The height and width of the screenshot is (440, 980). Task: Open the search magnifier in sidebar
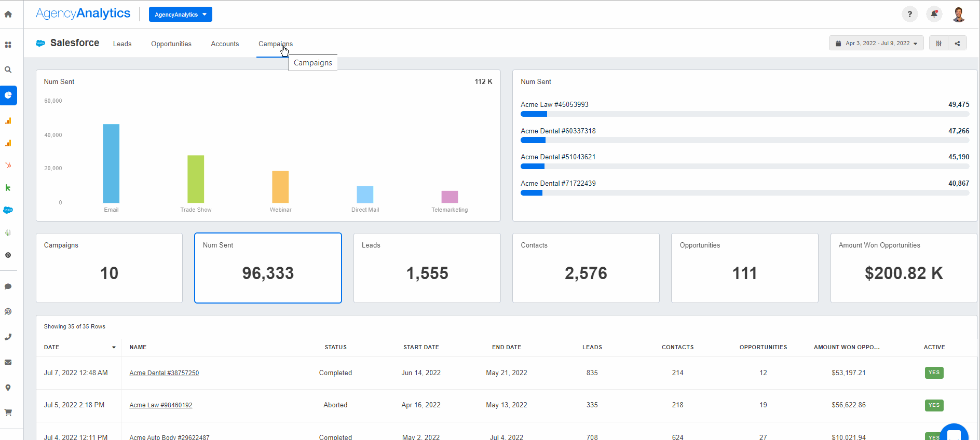coord(8,70)
